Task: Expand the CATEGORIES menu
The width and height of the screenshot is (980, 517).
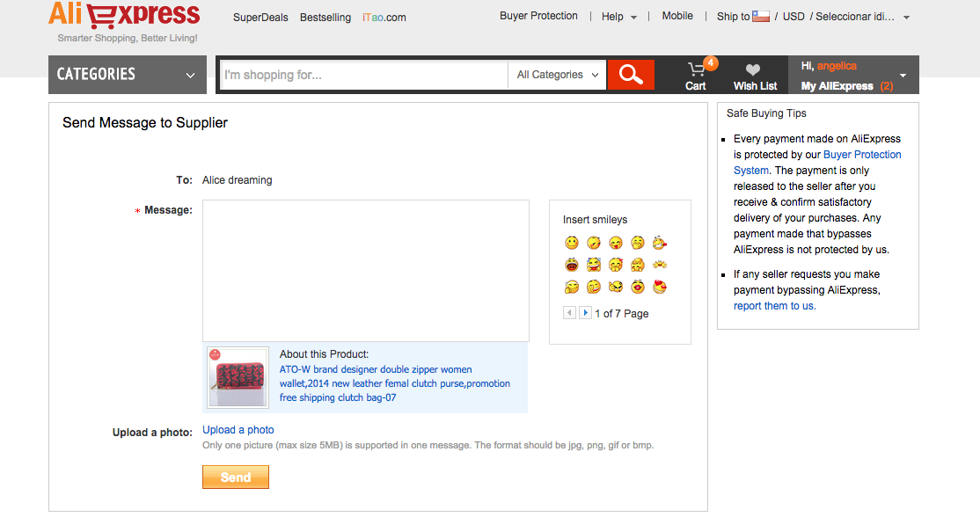Action: pyautogui.click(x=128, y=75)
